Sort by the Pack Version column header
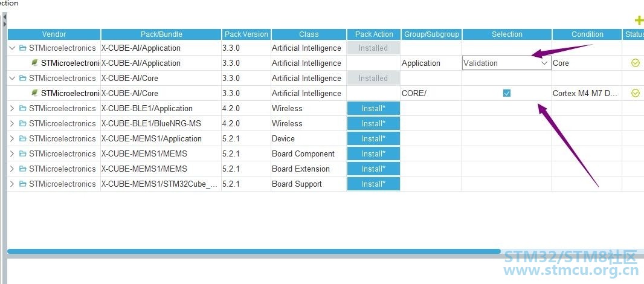 click(246, 34)
